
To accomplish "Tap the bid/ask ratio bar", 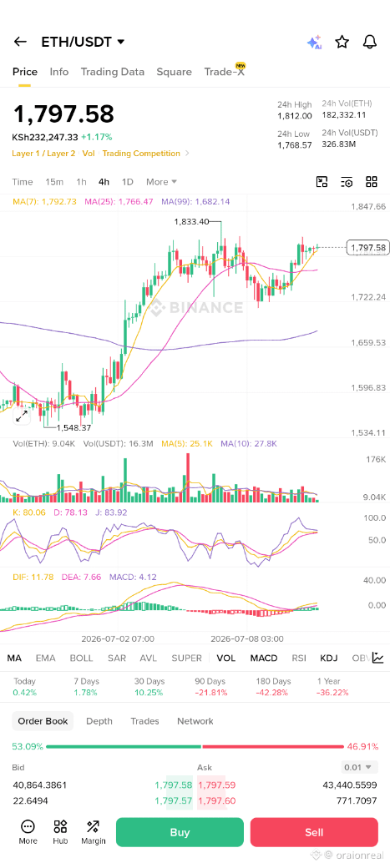I will 195,746.
